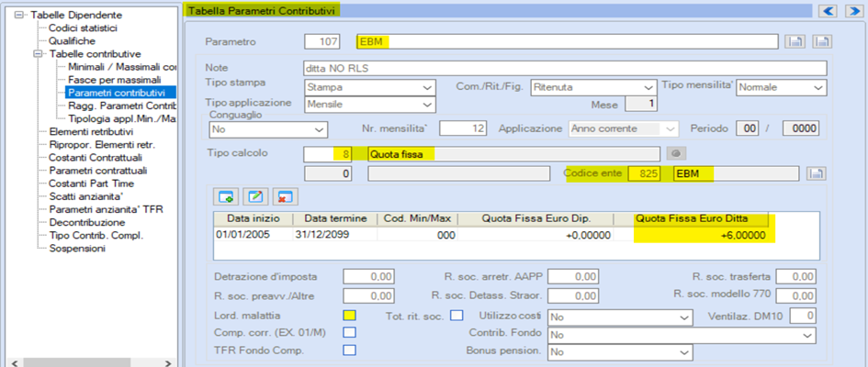The image size is (868, 367).
Task: Toggle Lord. malattia checkbox
Action: point(349,316)
